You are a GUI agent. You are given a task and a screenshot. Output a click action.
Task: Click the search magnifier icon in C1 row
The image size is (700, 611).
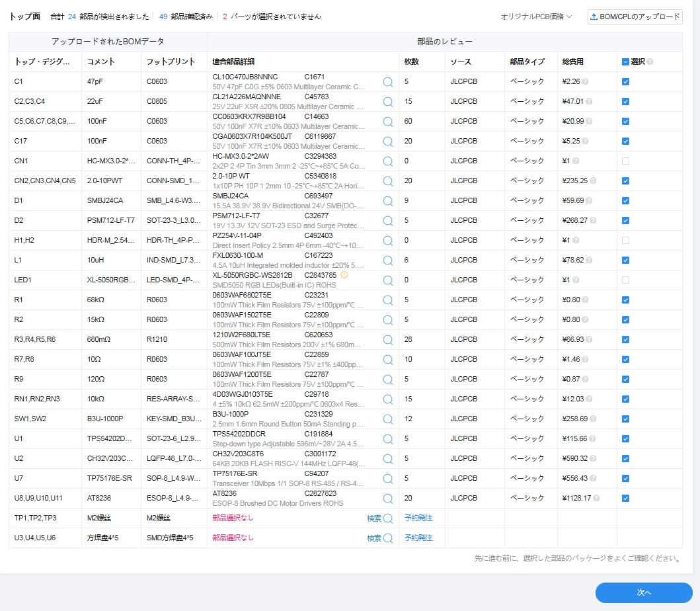[x=388, y=82]
